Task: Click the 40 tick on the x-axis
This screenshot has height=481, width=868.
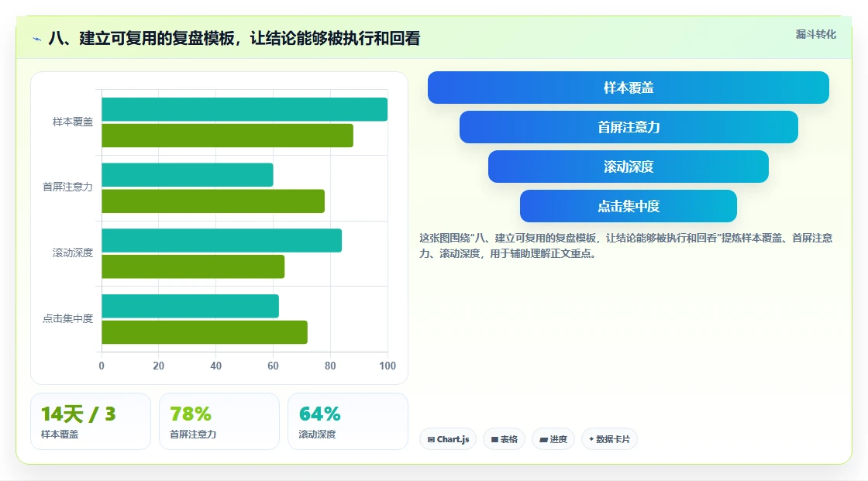Action: 216,366
